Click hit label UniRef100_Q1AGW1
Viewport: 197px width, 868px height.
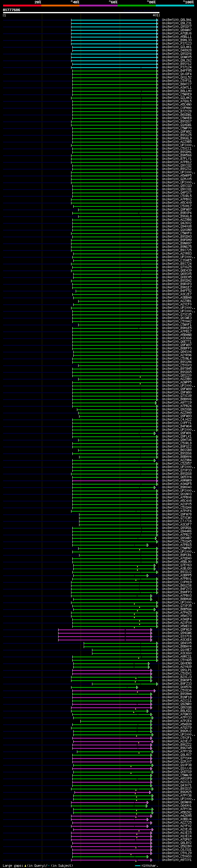177,125
